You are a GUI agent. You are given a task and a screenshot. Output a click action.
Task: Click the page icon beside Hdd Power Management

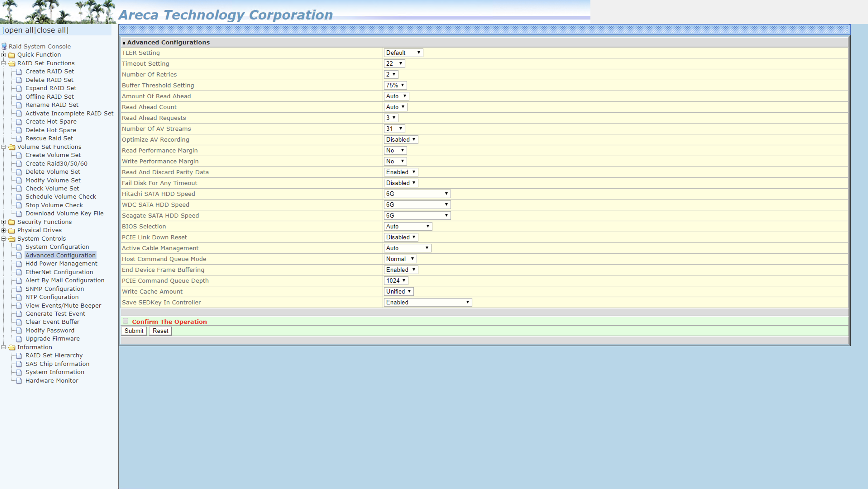coord(19,264)
